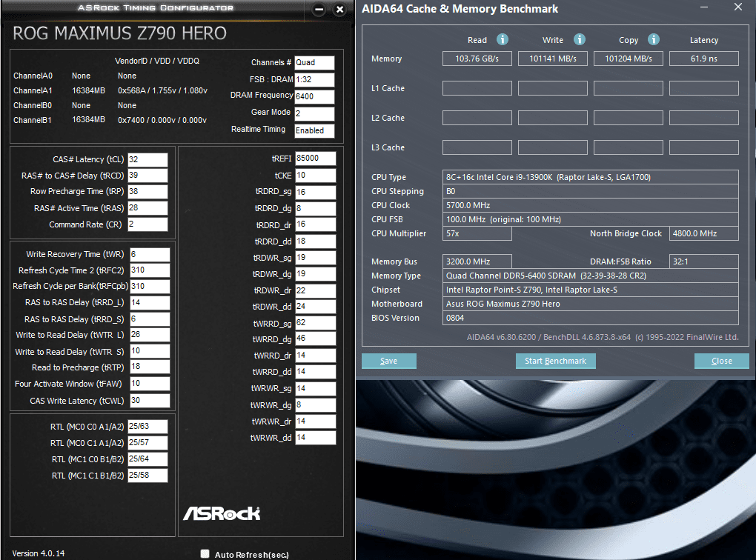756x560 pixels.
Task: Select the RTL (MC0 C1 A1/A2) field
Action: point(147,442)
